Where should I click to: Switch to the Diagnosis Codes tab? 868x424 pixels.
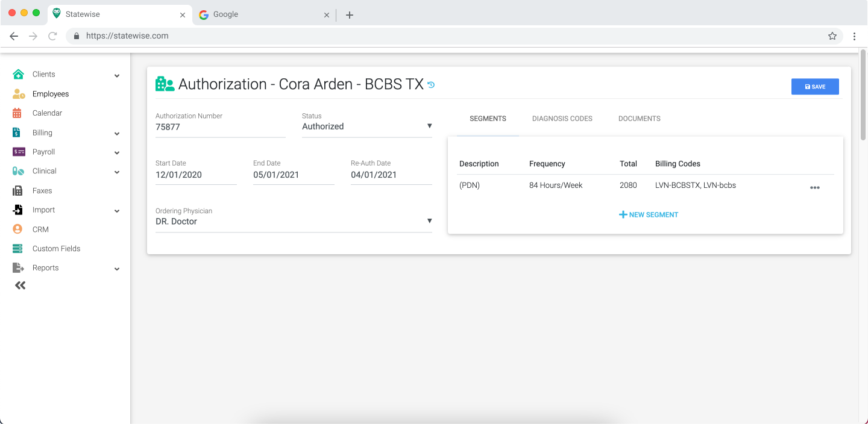562,119
